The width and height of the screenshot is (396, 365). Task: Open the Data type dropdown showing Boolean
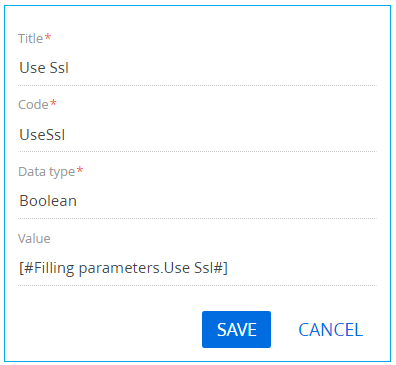coord(197,201)
